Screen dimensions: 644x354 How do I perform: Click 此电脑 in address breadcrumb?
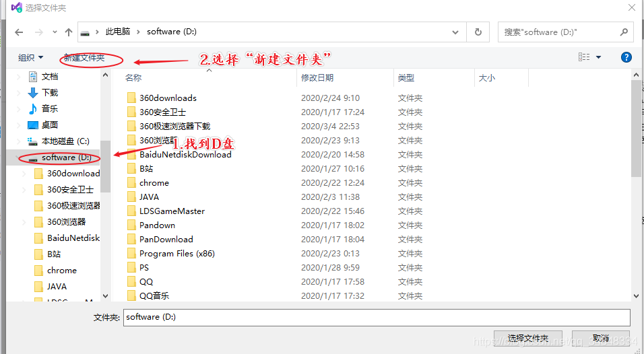tap(117, 32)
